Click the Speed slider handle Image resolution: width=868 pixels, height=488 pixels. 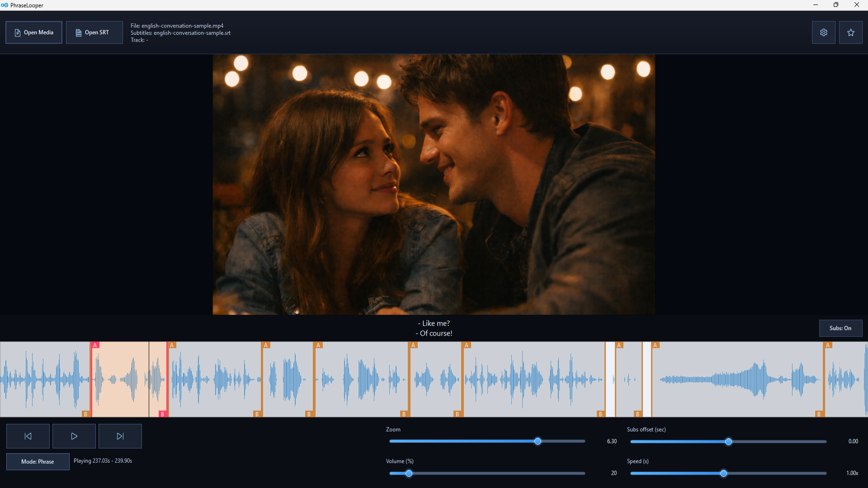[x=723, y=473]
